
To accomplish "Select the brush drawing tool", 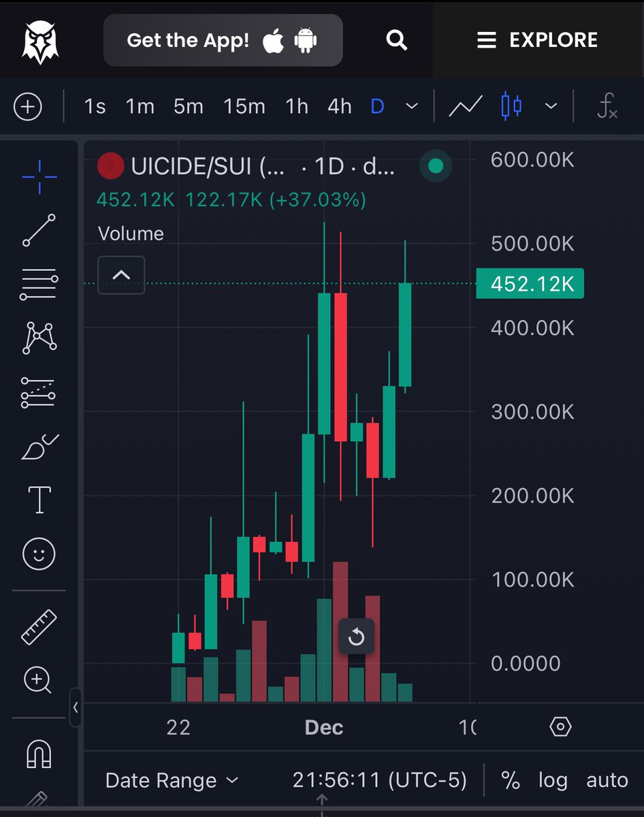I will click(x=39, y=447).
